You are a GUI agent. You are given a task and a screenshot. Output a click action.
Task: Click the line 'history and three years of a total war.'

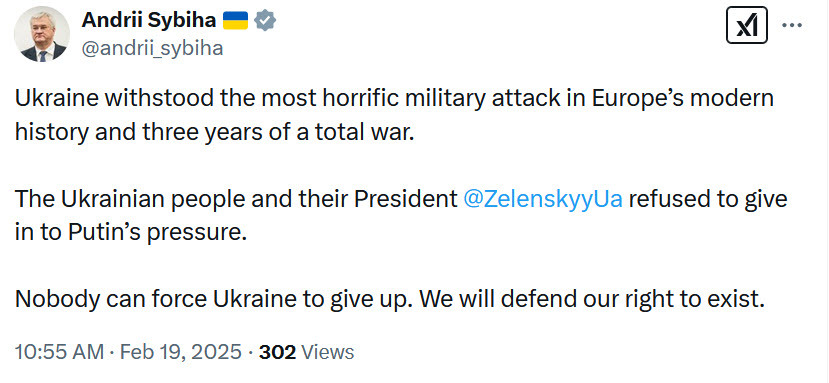pos(214,132)
